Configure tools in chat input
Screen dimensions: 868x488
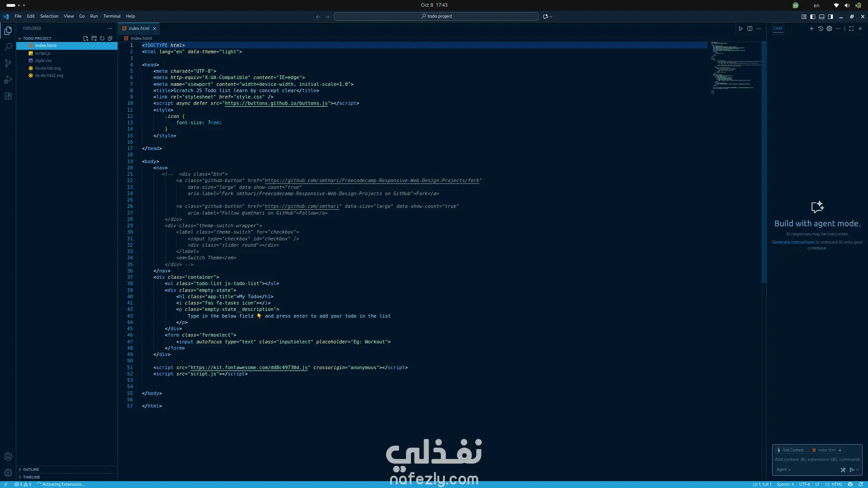click(843, 470)
